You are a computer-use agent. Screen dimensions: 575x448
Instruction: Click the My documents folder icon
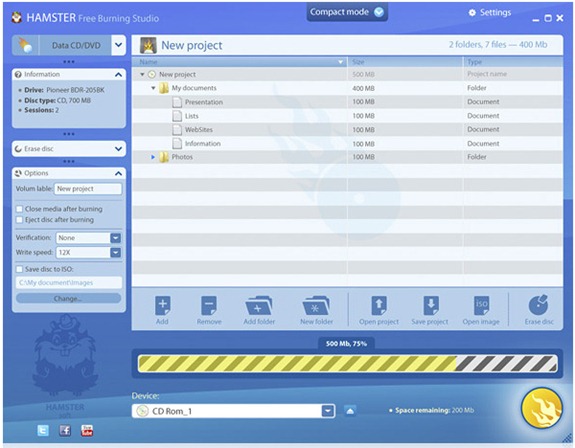point(164,88)
